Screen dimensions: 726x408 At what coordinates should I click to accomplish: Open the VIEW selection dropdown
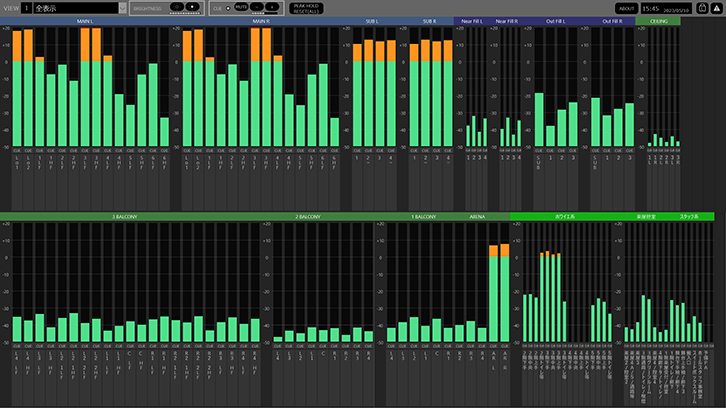coord(74,8)
